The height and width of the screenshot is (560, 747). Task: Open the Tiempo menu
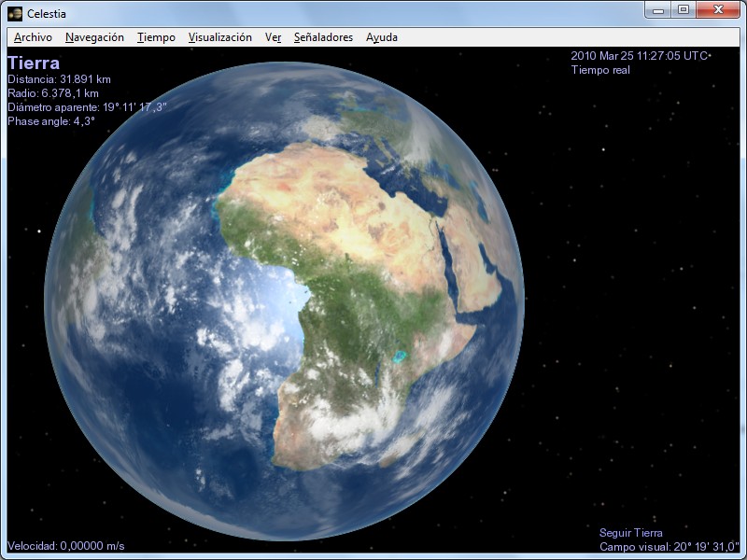[x=156, y=37]
